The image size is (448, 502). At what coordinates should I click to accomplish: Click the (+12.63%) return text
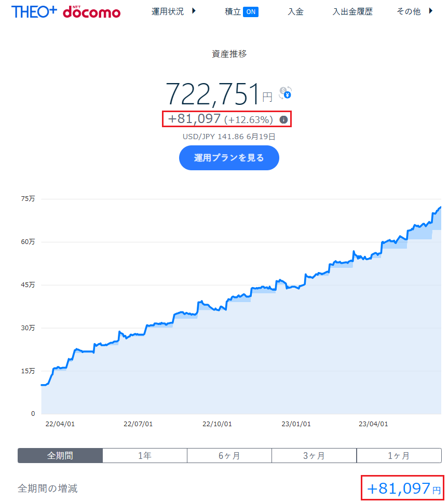(249, 120)
